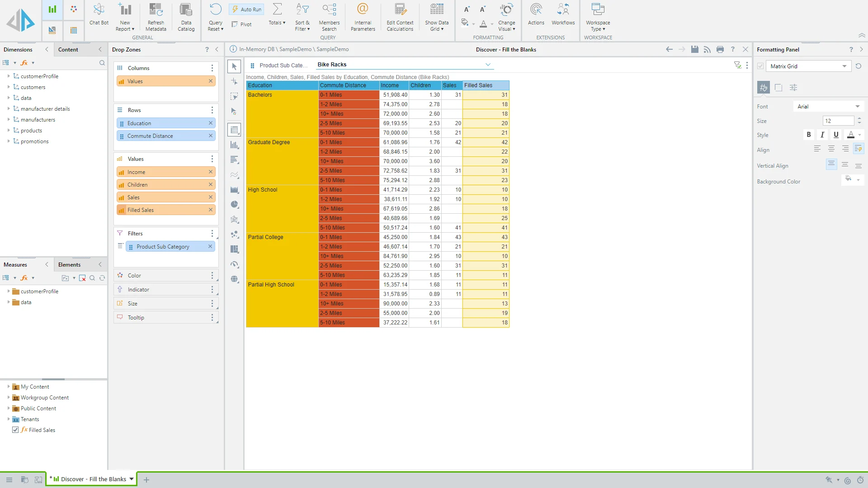
Task: Switch to the Elements tab
Action: pyautogui.click(x=69, y=265)
